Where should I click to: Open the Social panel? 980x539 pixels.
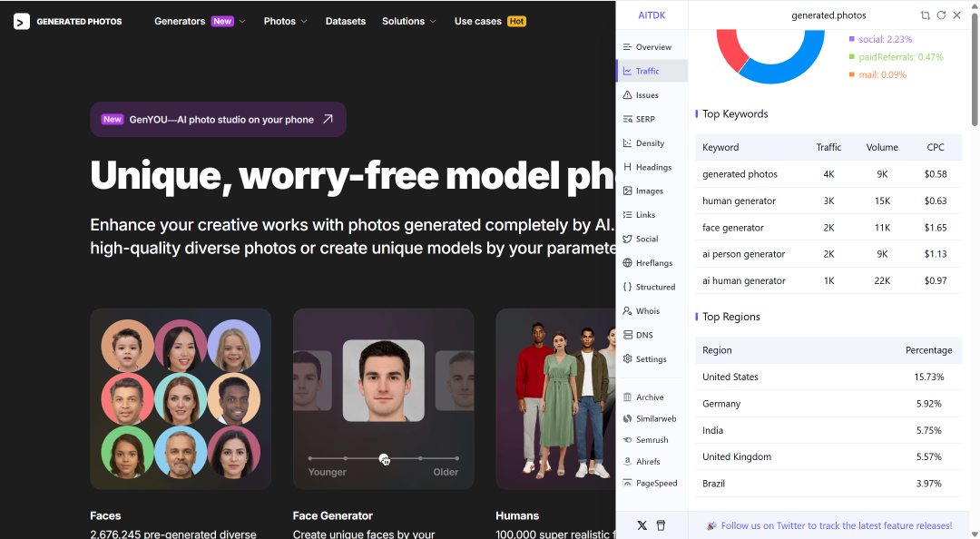(x=652, y=239)
